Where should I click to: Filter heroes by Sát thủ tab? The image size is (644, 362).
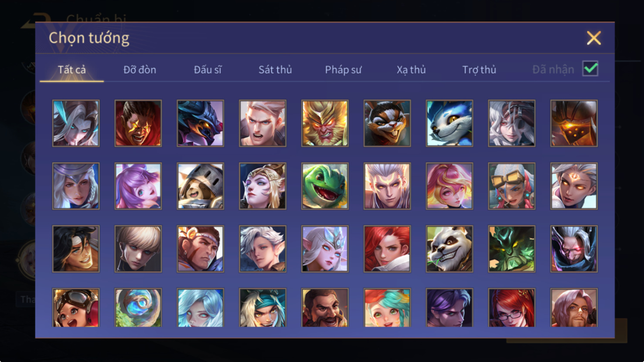275,70
